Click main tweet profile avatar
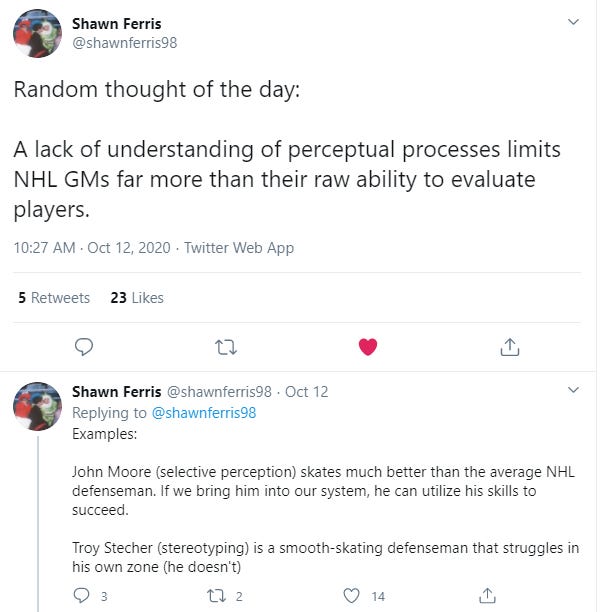This screenshot has height=612, width=601. pos(37,34)
